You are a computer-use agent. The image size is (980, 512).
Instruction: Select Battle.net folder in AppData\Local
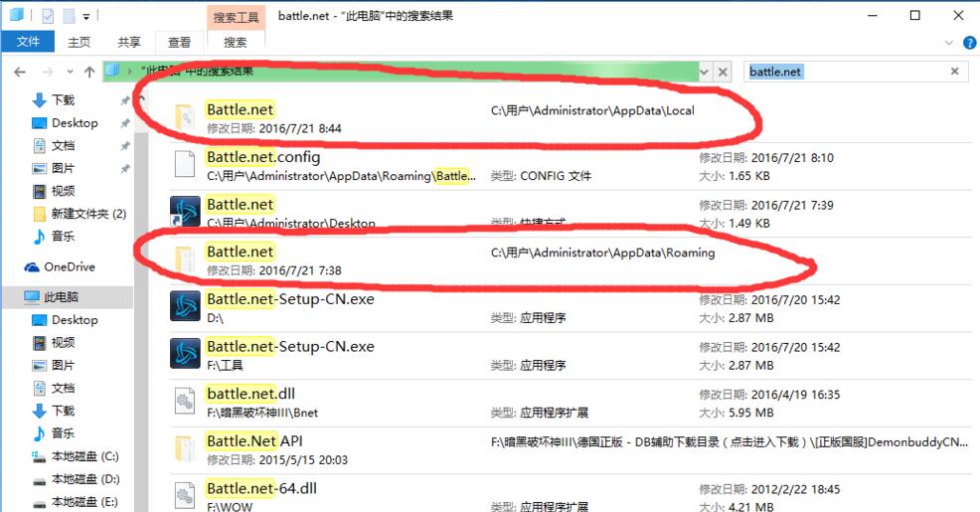[185, 117]
